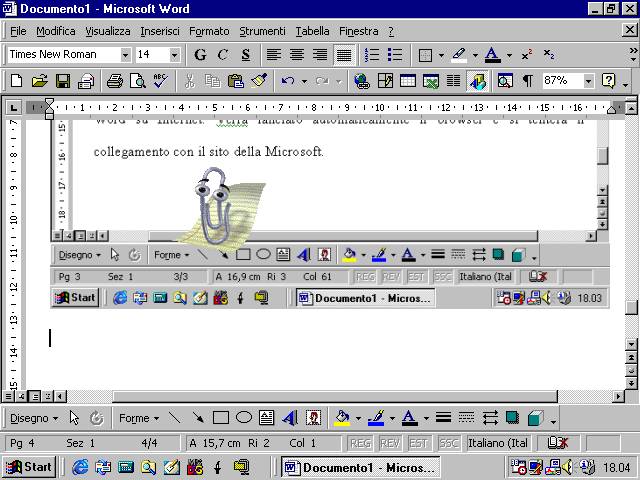Open the zoom dropdown showing 87%
Image resolution: width=640 pixels, height=480 pixels.
[588, 81]
